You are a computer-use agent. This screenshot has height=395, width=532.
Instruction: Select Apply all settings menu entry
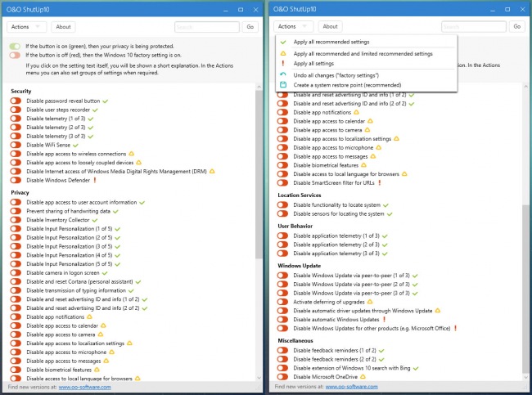(x=367, y=64)
